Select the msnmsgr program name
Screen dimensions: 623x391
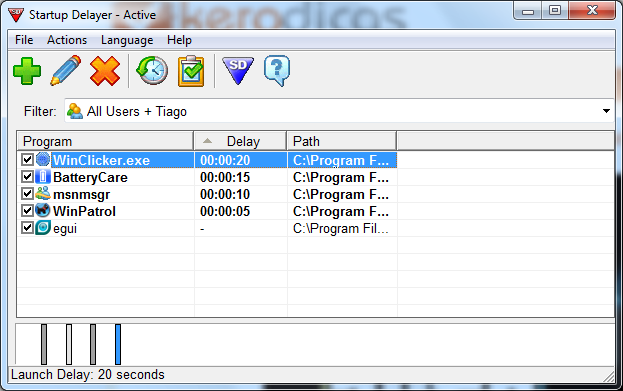pos(81,194)
